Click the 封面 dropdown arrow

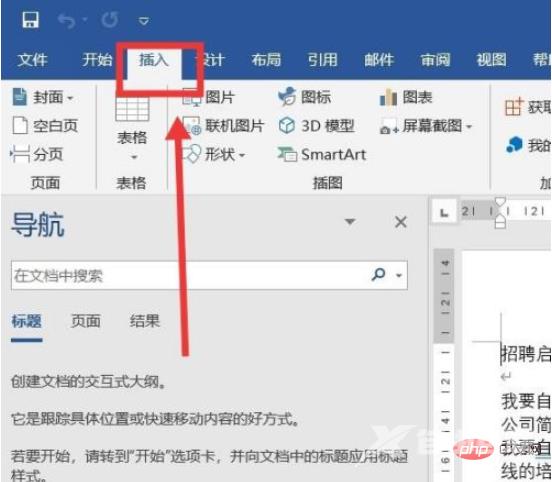click(x=70, y=98)
